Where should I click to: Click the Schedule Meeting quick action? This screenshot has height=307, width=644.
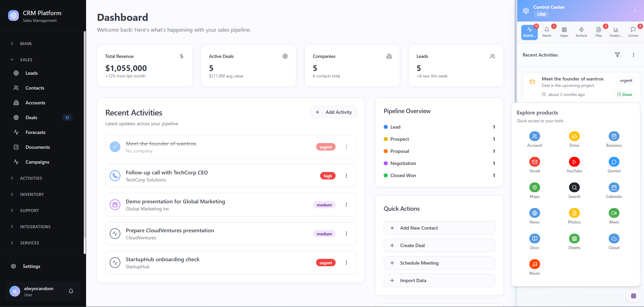(x=439, y=263)
